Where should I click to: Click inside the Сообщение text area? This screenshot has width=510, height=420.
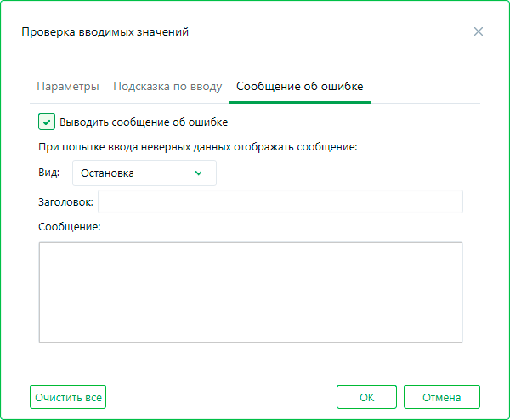click(251, 292)
